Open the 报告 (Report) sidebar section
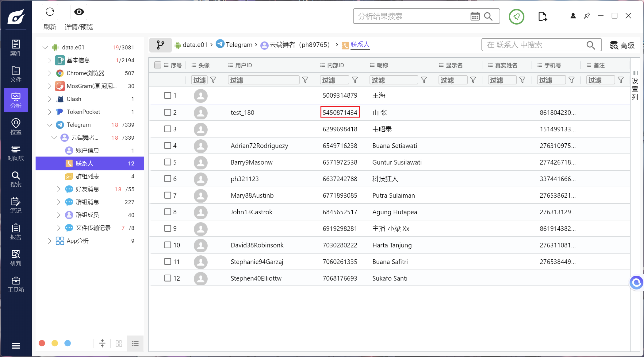This screenshot has height=357, width=644. [x=16, y=232]
